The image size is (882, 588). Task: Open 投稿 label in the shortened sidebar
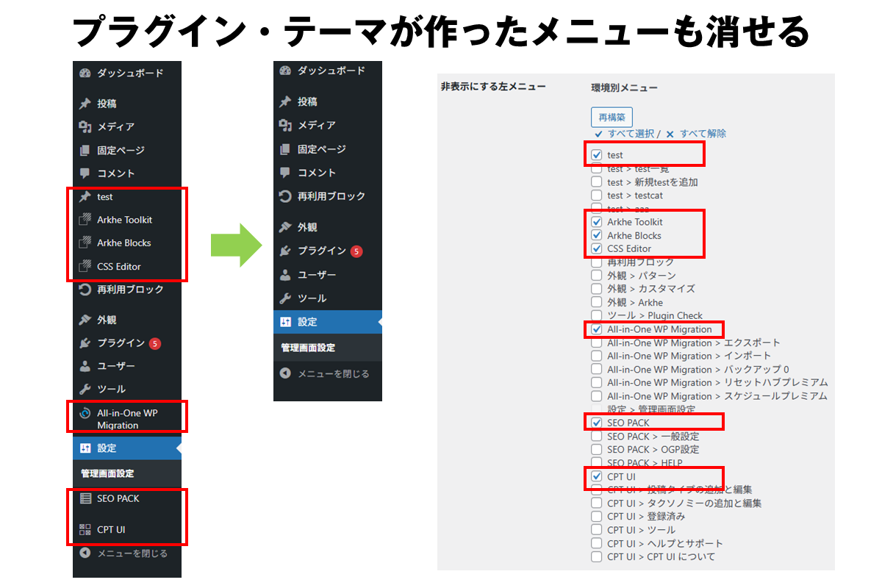point(307,102)
